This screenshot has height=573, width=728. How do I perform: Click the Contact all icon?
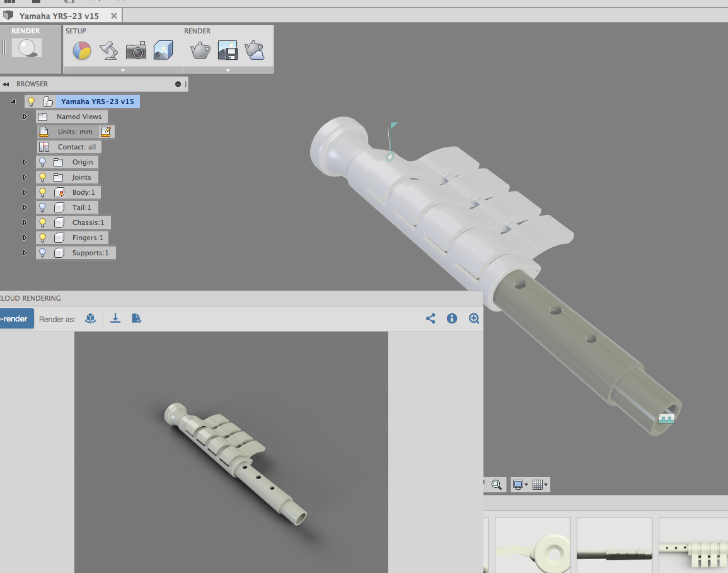point(44,147)
